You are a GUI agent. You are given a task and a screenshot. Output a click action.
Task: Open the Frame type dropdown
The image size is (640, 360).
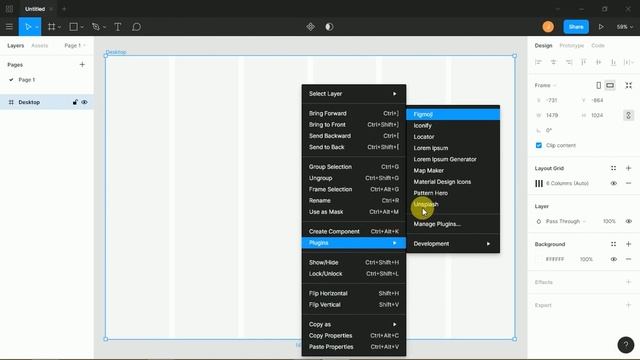click(x=546, y=85)
